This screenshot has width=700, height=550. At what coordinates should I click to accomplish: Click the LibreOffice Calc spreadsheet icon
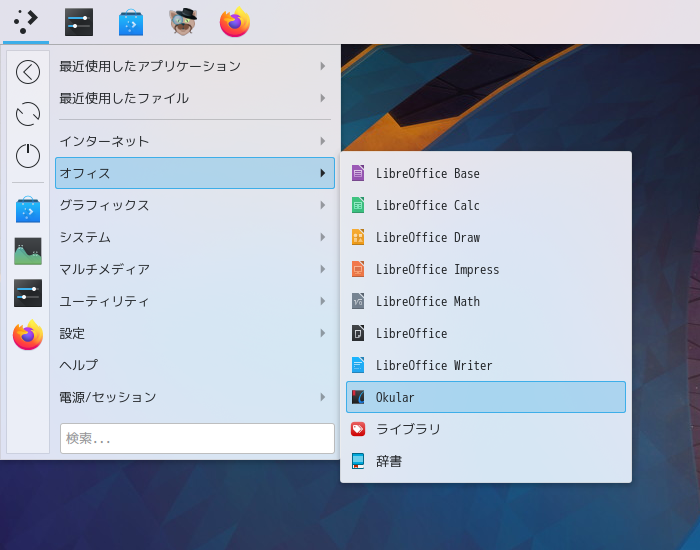pos(358,205)
